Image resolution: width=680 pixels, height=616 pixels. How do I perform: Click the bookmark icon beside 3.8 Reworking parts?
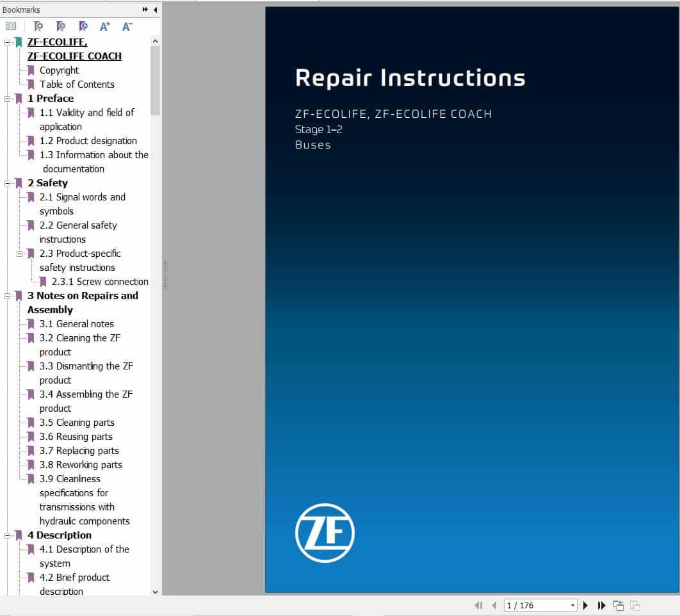31,465
